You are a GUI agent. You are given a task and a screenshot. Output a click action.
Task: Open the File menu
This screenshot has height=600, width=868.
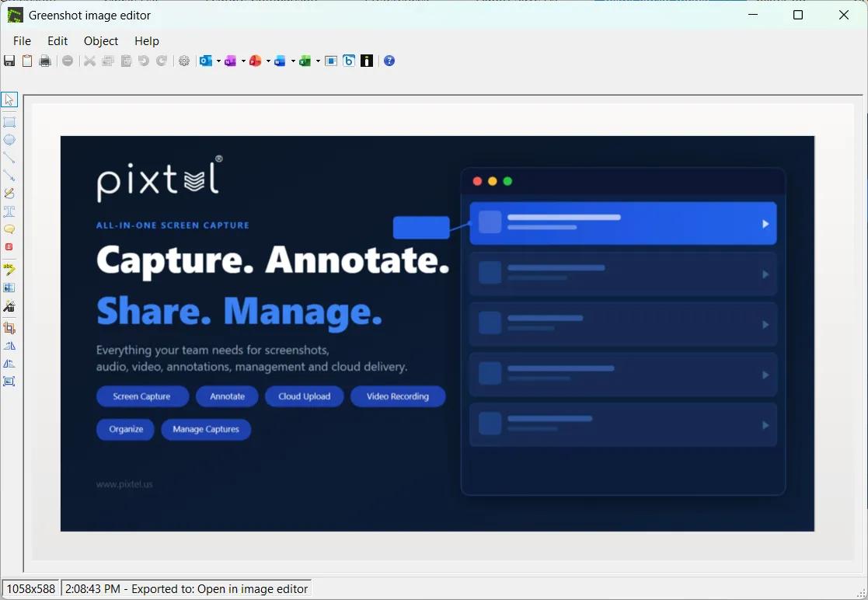[22, 41]
